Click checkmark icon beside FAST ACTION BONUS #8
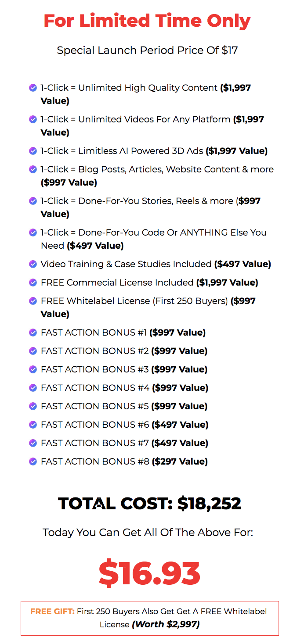Viewport: 297px width, 644px height. pos(33,462)
